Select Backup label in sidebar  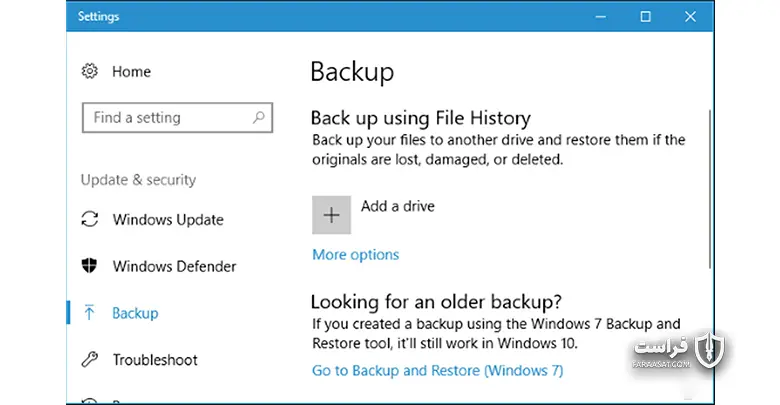point(135,313)
